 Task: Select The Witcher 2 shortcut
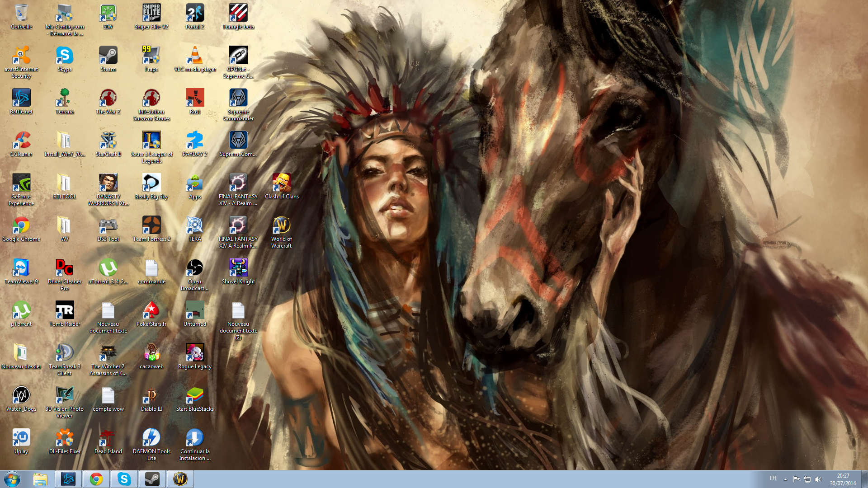coord(108,360)
